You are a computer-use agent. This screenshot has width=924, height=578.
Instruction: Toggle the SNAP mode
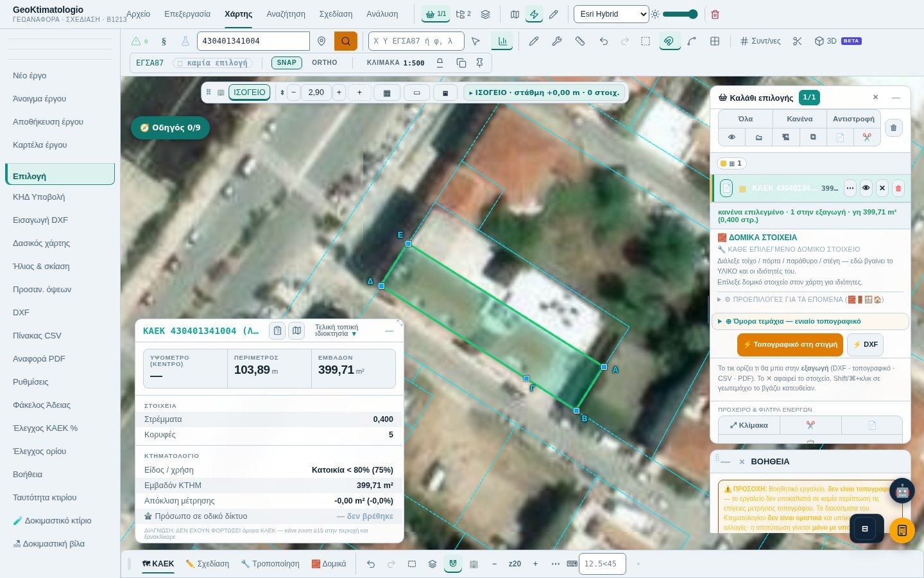(x=286, y=63)
